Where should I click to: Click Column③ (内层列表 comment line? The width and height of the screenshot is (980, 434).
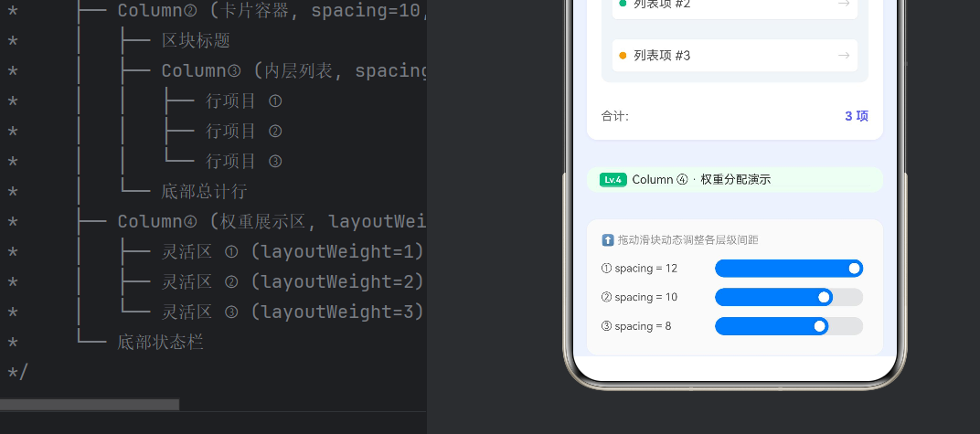click(x=293, y=70)
